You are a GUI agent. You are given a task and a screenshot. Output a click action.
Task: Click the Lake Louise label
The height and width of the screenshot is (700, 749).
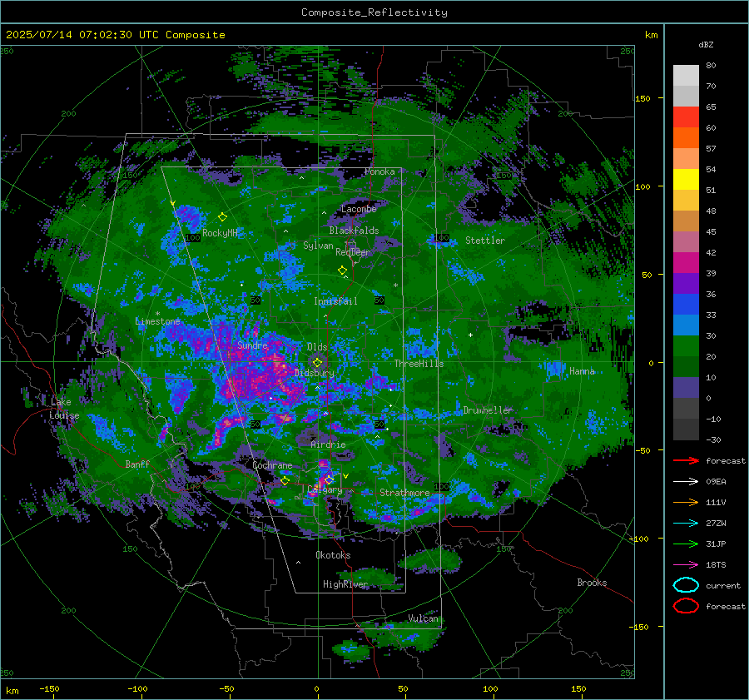tap(64, 409)
